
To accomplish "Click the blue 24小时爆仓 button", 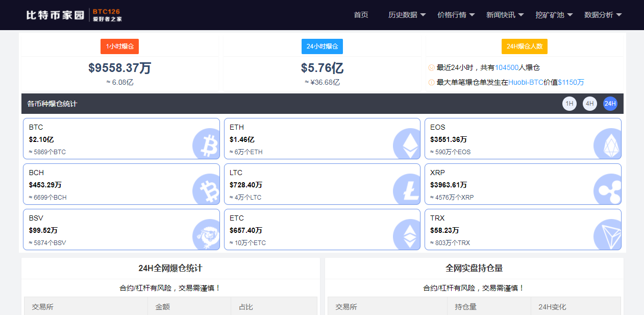I will coord(322,46).
